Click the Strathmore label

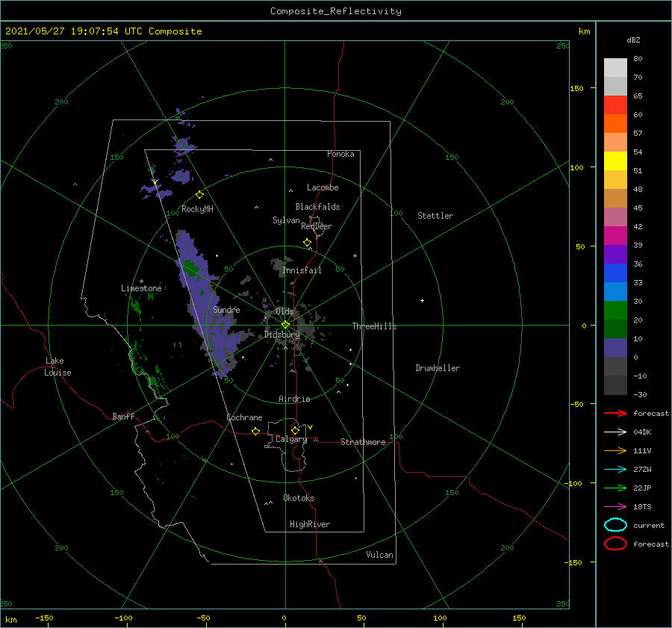(363, 442)
